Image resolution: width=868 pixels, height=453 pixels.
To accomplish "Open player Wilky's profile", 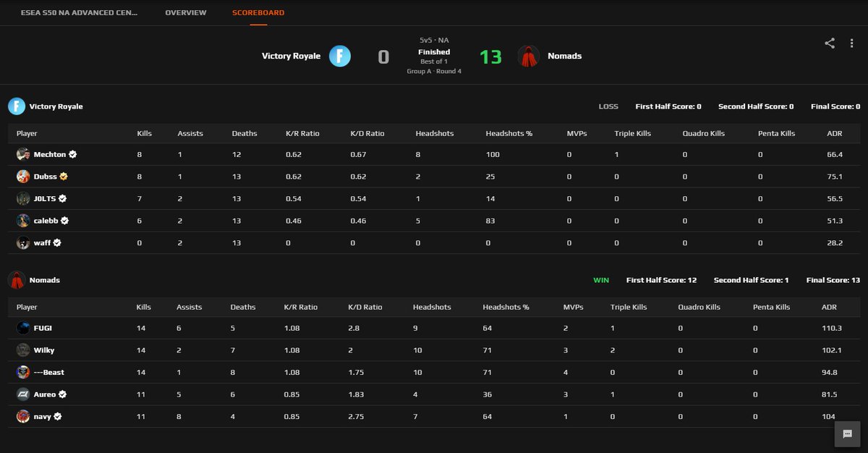I will pos(44,350).
